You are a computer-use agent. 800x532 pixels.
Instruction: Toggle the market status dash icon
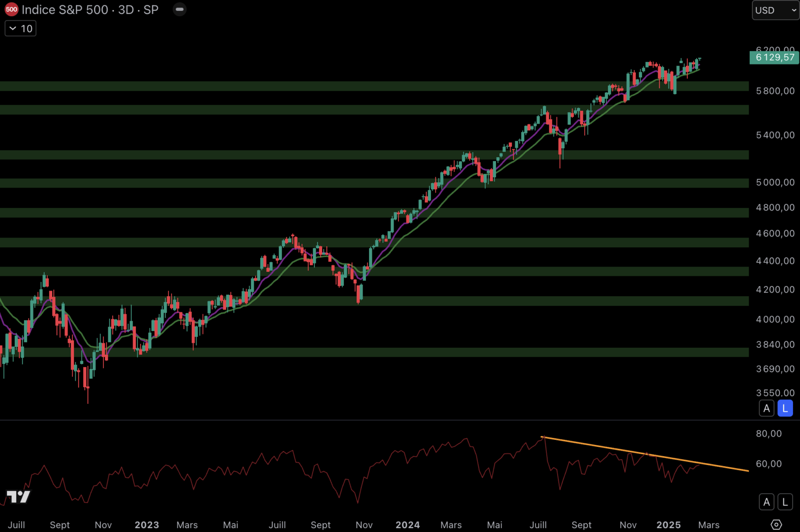[x=180, y=9]
